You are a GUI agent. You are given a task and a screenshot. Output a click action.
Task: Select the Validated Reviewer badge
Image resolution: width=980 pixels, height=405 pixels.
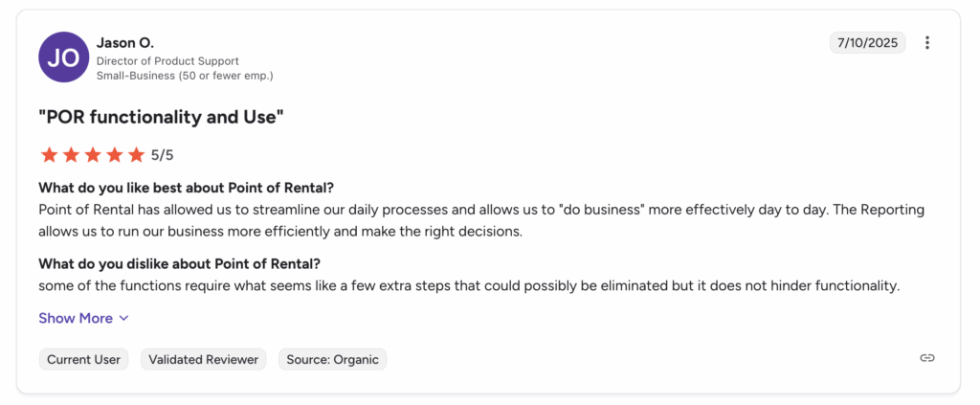(204, 359)
